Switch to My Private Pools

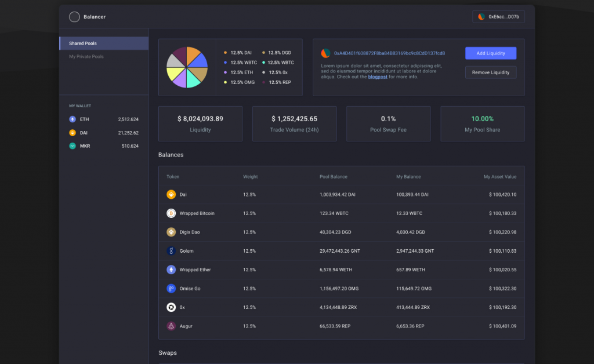[86, 57]
